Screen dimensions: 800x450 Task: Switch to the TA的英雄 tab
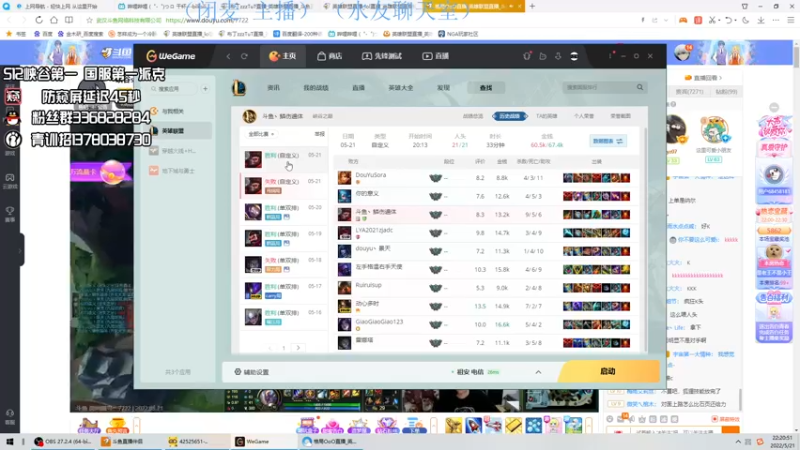[546, 116]
